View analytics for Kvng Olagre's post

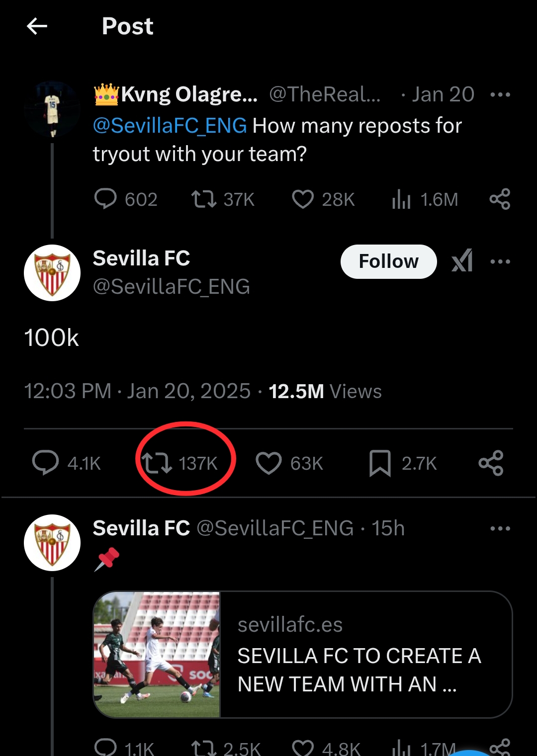(401, 199)
